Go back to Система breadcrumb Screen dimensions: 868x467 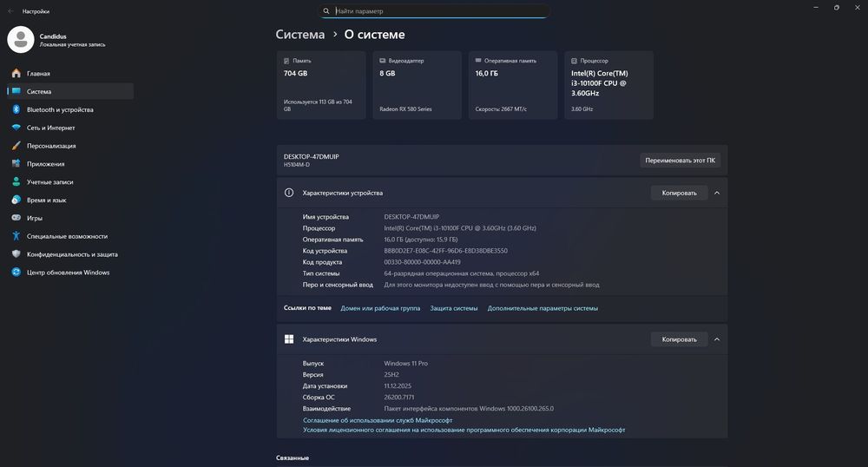tap(300, 35)
